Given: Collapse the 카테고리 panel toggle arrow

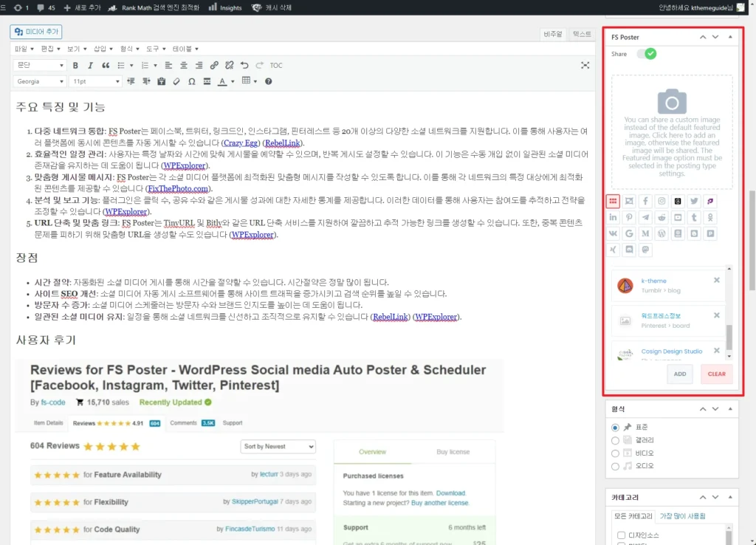Looking at the screenshot, I should pos(730,497).
